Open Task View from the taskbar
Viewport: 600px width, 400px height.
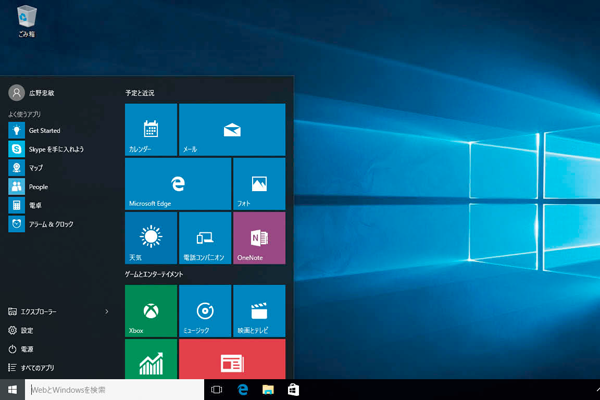[217, 390]
